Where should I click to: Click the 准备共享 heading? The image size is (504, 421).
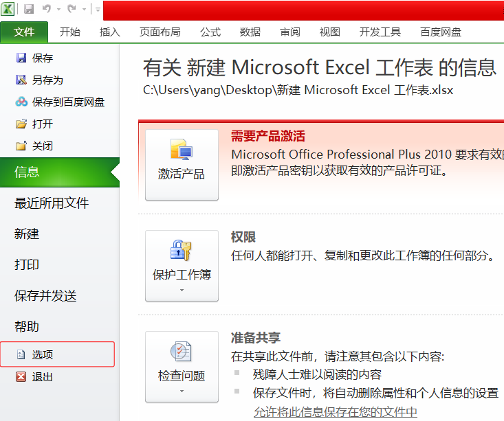coord(256,338)
